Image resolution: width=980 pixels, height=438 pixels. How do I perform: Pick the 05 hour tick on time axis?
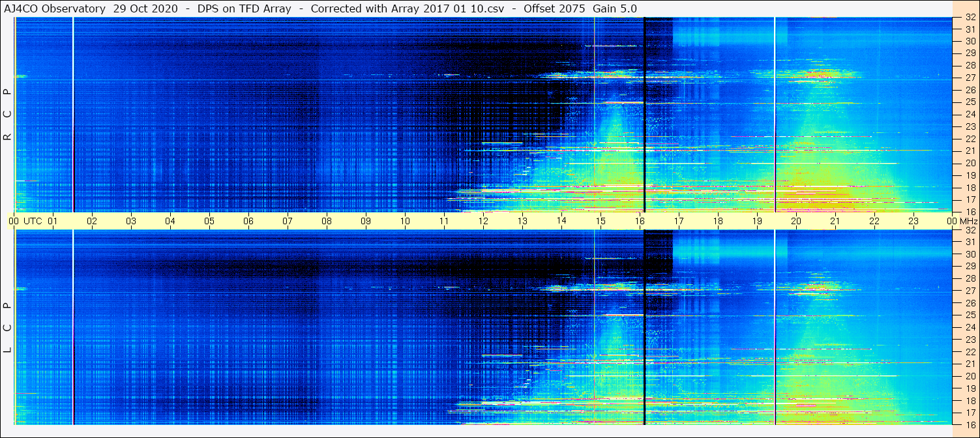point(209,221)
